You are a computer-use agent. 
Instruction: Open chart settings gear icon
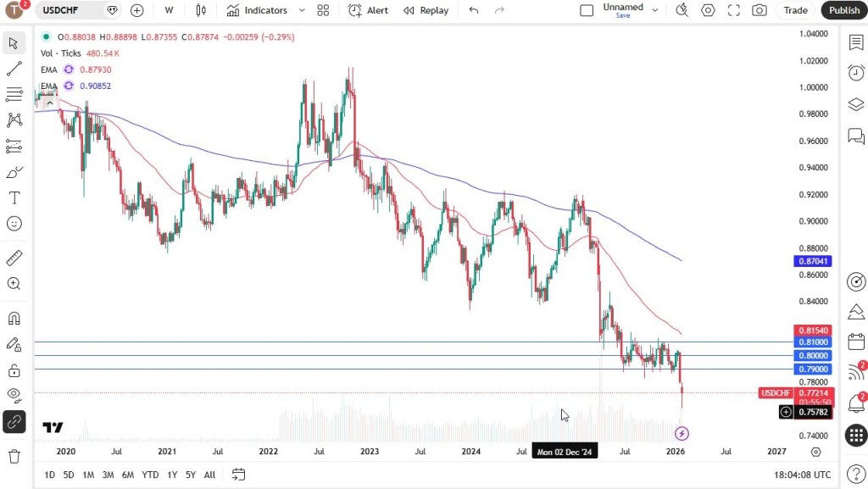click(x=708, y=10)
